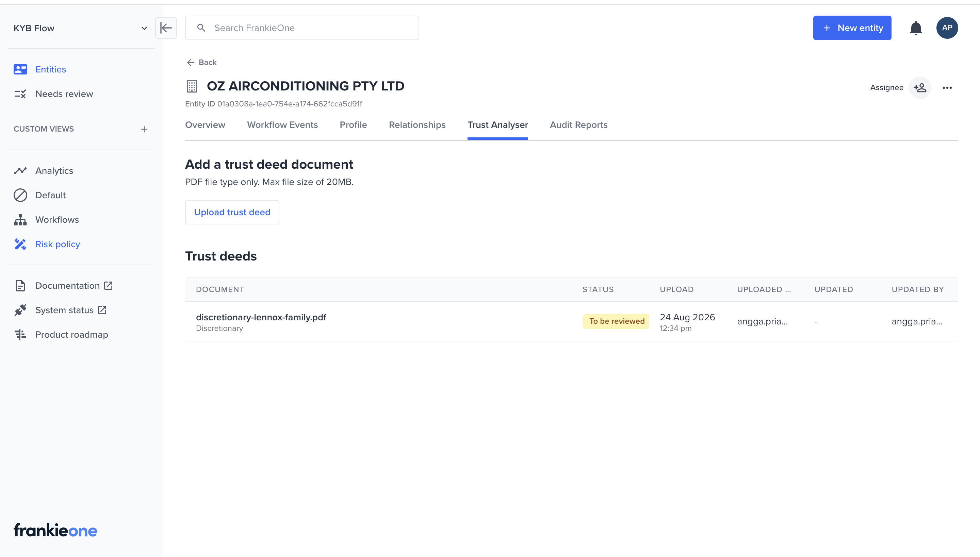Click the STATUS column header
The image size is (980, 557).
(598, 290)
